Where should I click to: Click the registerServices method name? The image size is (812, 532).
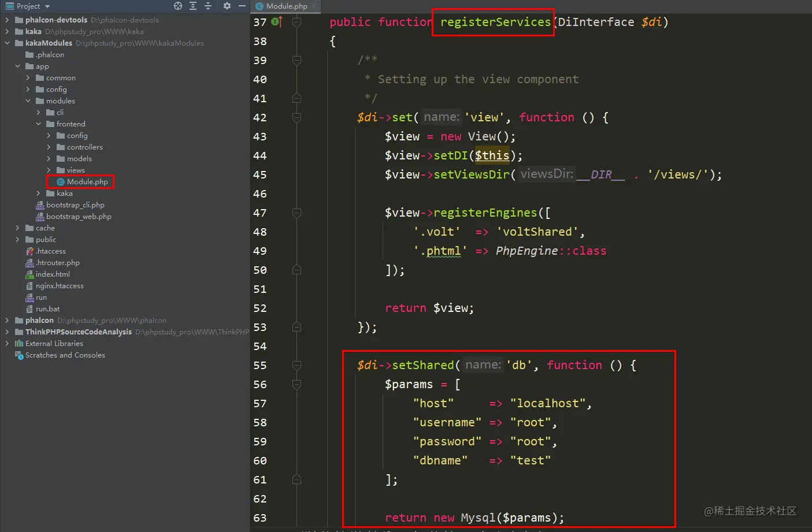tap(495, 22)
